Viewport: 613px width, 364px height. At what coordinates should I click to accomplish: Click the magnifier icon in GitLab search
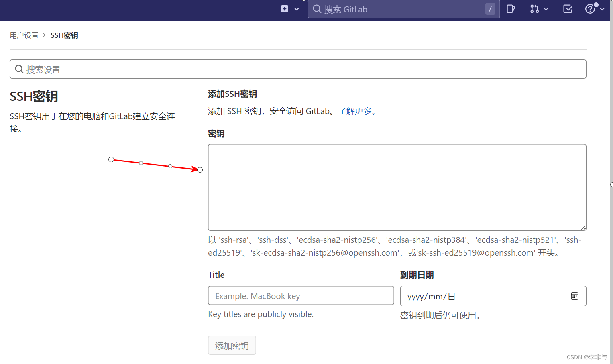(x=317, y=9)
